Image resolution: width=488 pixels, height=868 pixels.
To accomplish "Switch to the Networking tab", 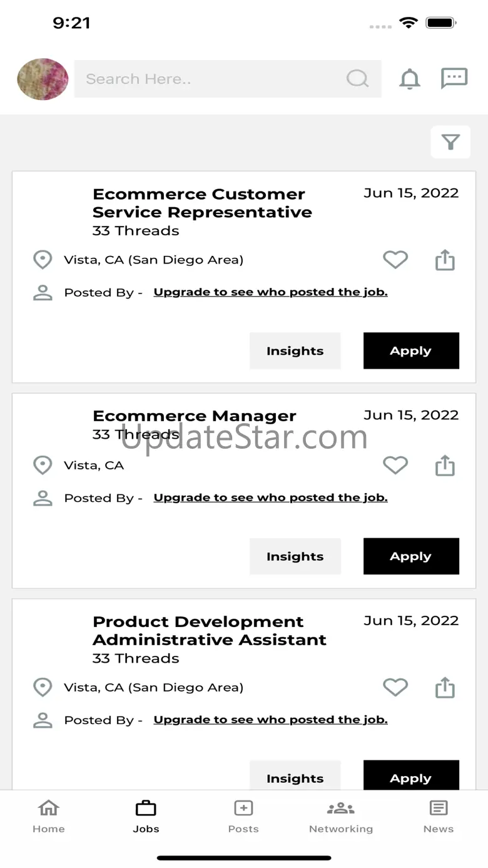I will pos(341,816).
